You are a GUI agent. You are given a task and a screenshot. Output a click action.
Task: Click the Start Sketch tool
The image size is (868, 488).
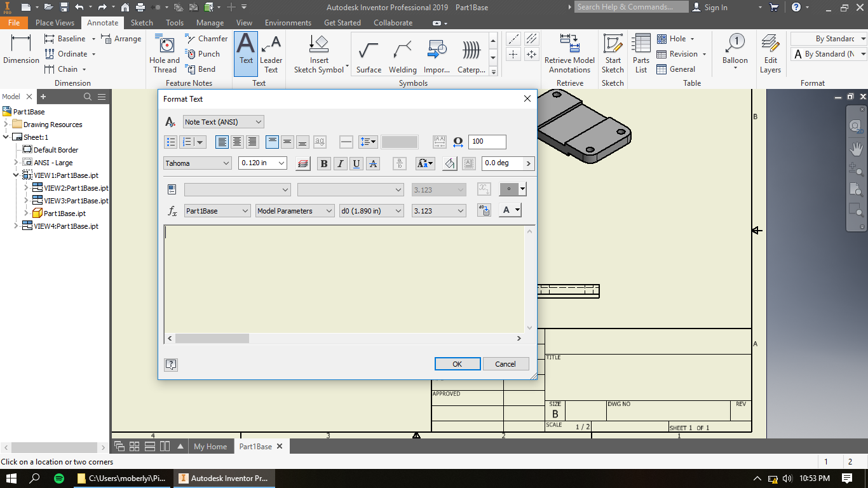tap(613, 54)
